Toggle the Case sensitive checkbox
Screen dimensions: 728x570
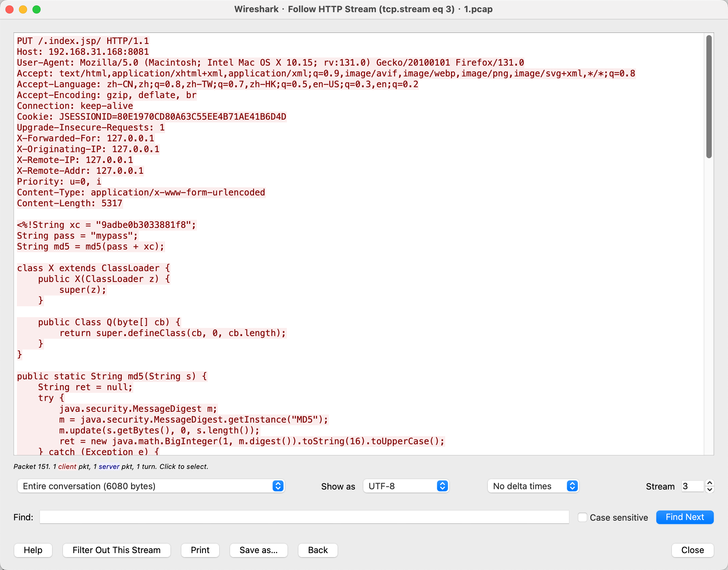pyautogui.click(x=582, y=517)
